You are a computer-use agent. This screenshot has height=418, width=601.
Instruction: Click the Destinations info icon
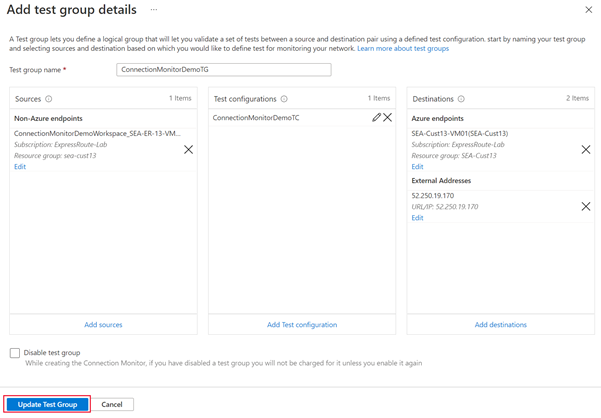click(461, 99)
